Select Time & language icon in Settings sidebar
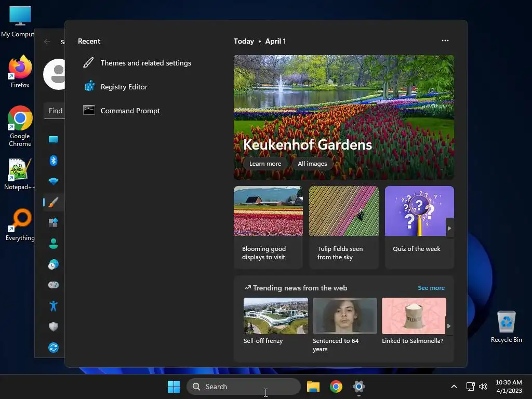This screenshot has height=399, width=532. (54, 264)
